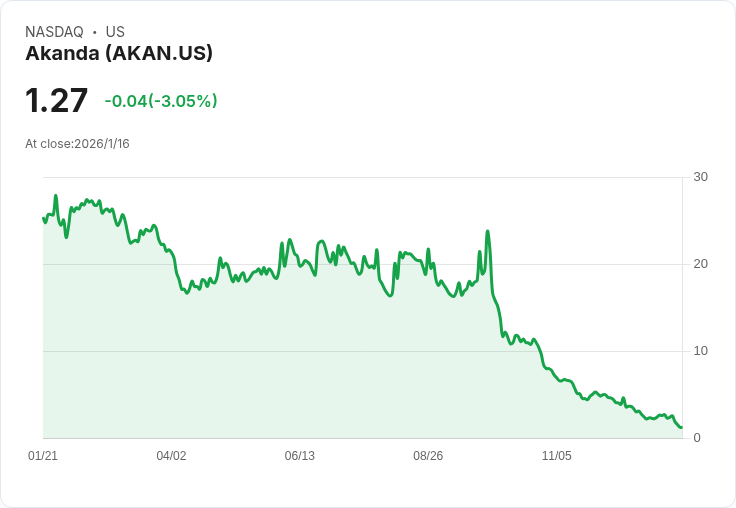The height and width of the screenshot is (508, 736).
Task: Click the At close:2026/1/16 timestamp
Action: click(77, 144)
